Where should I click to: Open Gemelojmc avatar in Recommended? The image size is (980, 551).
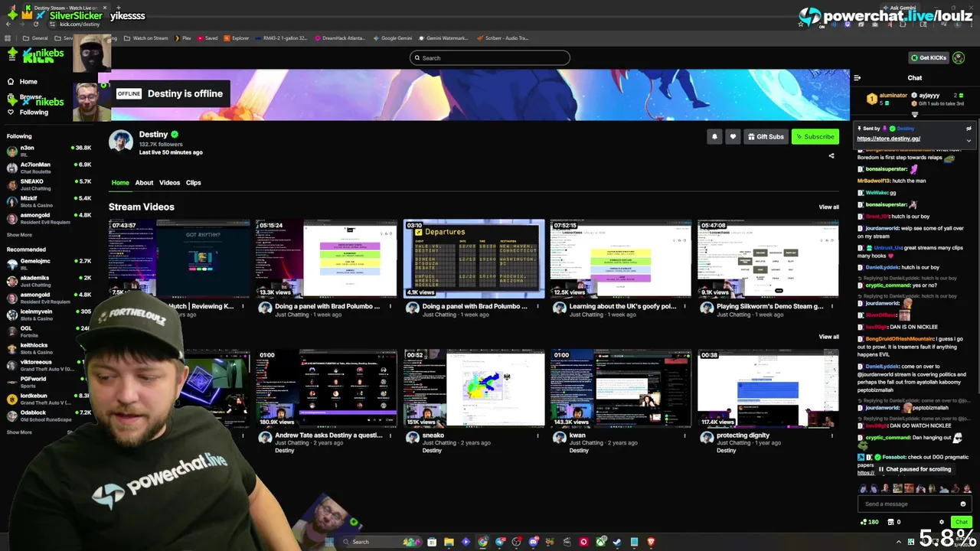tap(11, 264)
